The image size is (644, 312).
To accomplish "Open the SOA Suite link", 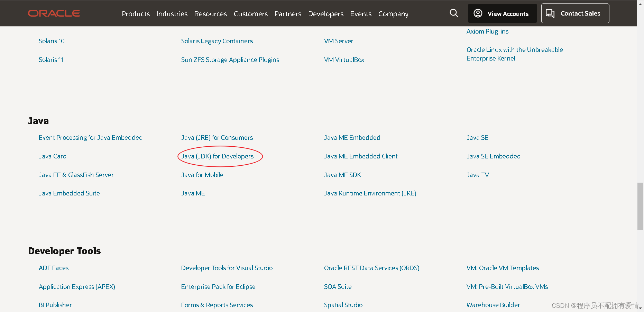I will pyautogui.click(x=338, y=287).
